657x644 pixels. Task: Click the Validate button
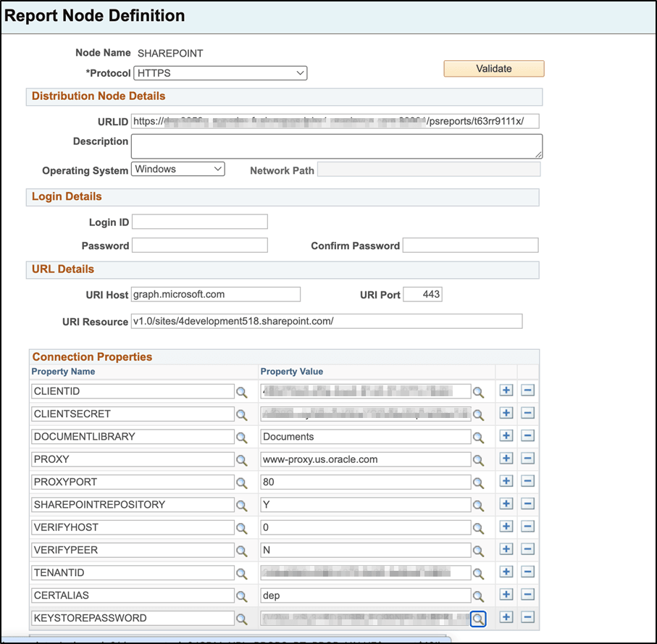[494, 69]
